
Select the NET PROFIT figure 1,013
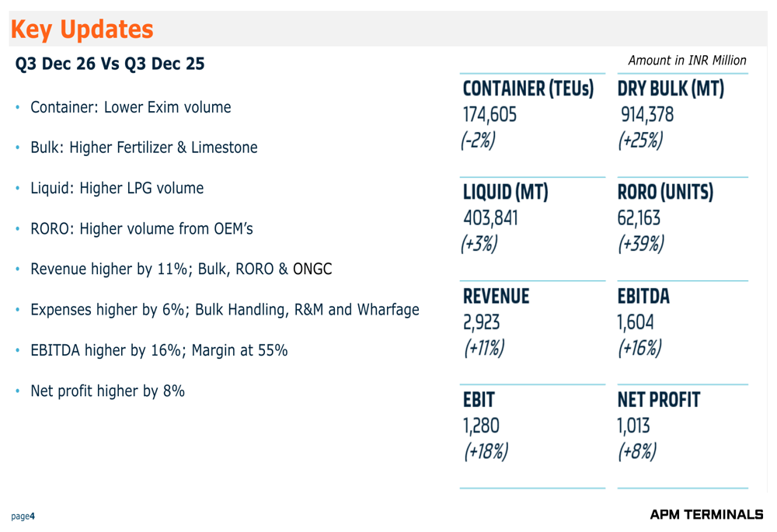[634, 426]
